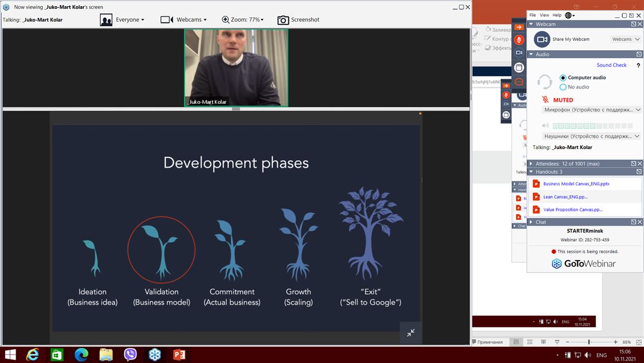Click the Everyone person icon in viewer toolbar

coord(106,20)
